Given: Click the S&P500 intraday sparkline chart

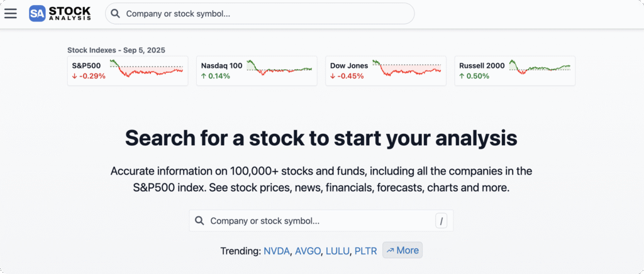Looking at the screenshot, I should point(147,69).
